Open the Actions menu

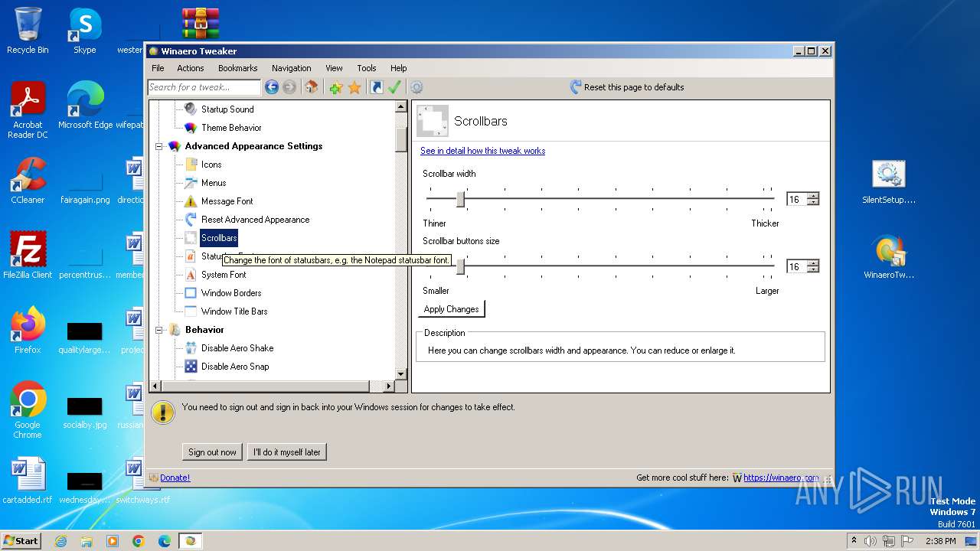tap(191, 68)
